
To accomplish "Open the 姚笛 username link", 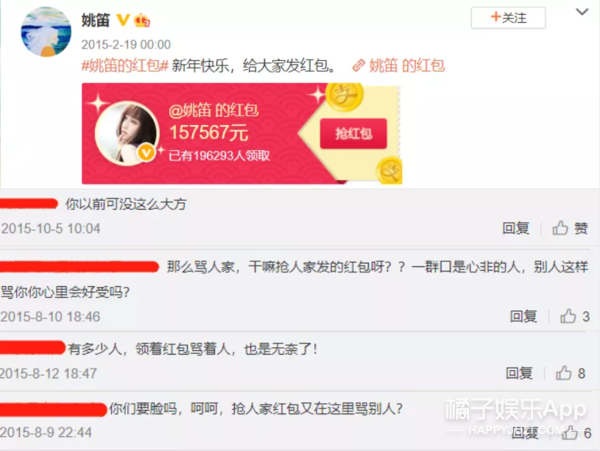I will pos(96,20).
